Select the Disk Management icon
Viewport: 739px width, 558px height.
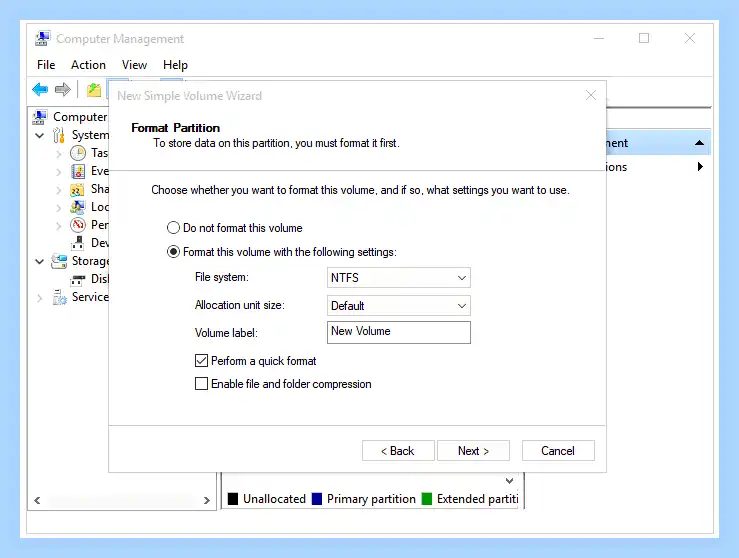[78, 279]
